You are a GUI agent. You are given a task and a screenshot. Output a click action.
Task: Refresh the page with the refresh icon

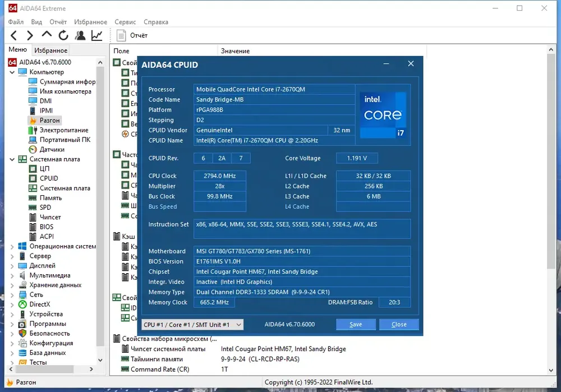[x=63, y=35]
